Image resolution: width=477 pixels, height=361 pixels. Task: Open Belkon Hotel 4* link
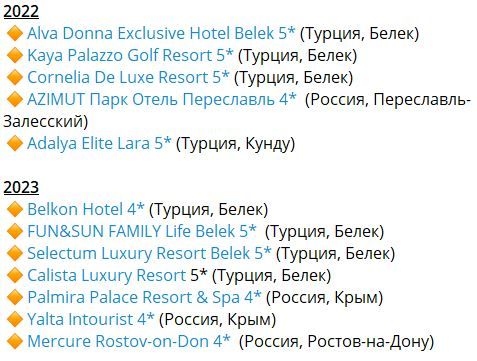pos(86,209)
